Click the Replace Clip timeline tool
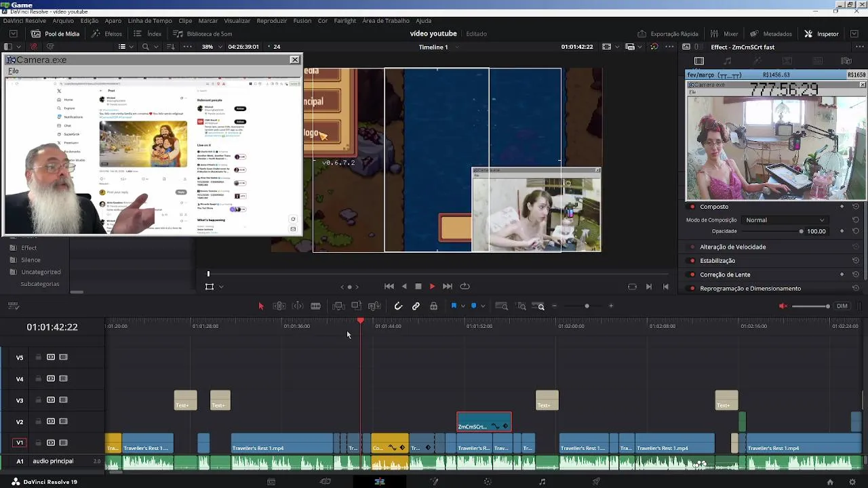This screenshot has width=868, height=488. (374, 306)
